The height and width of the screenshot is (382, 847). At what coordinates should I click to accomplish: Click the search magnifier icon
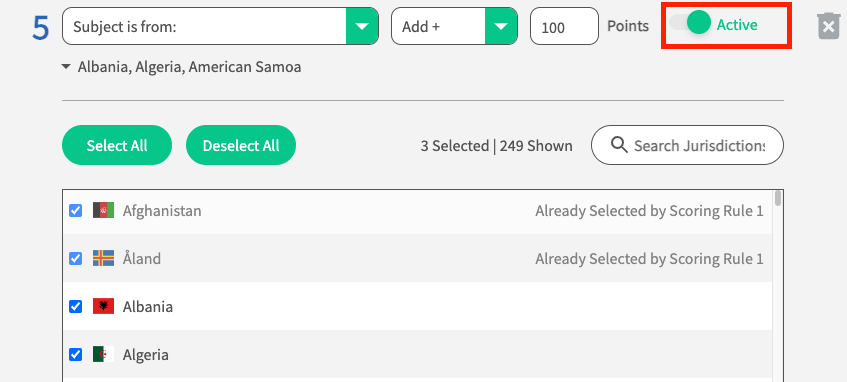click(x=619, y=145)
